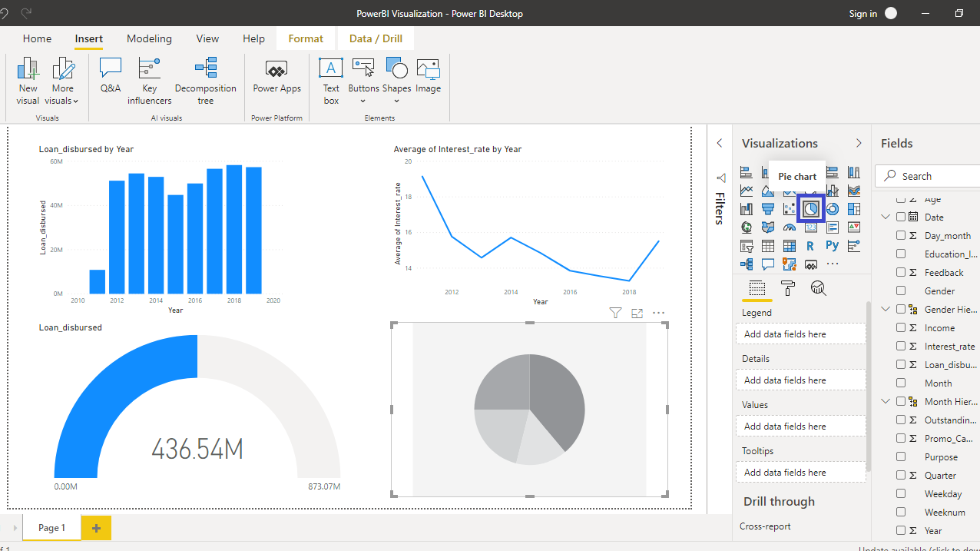Select the Slicer visualization icon

coord(747,246)
